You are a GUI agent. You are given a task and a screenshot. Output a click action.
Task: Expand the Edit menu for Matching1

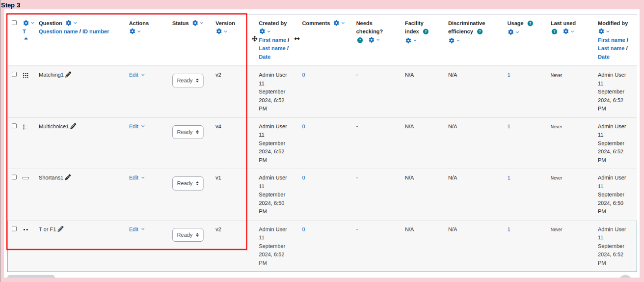coord(137,75)
